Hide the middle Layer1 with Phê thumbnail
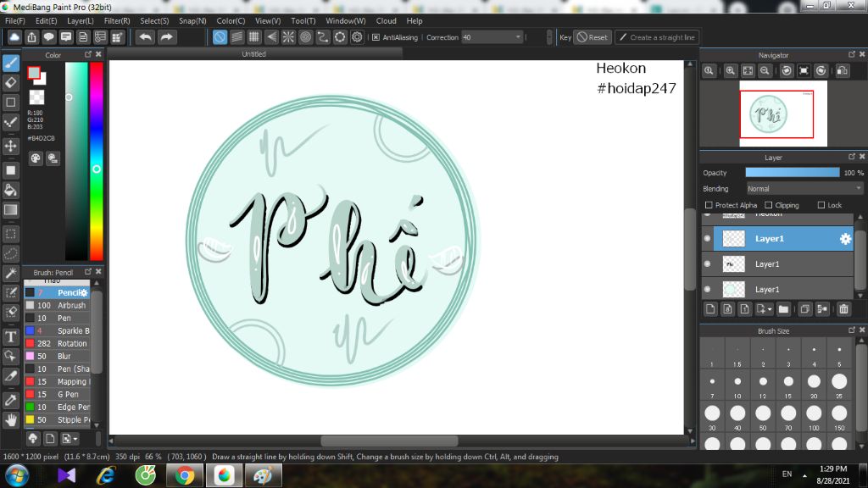 [x=708, y=264]
